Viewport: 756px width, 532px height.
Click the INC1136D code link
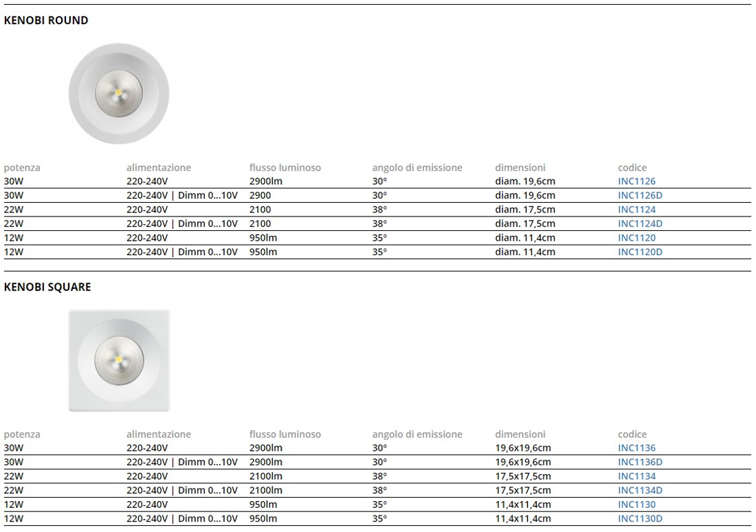[639, 462]
